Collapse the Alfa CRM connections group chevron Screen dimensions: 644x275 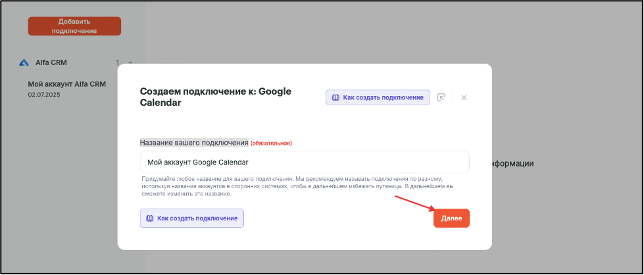[x=130, y=63]
